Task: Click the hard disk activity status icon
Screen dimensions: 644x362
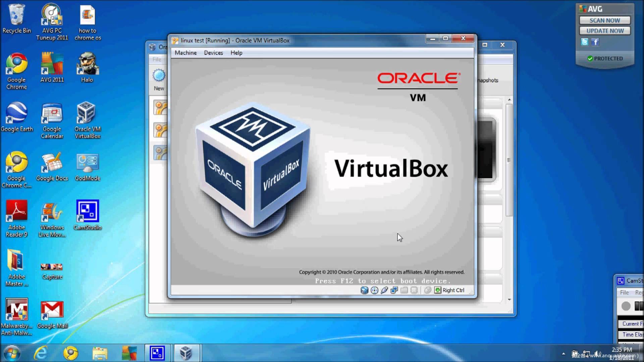Action: (x=364, y=290)
